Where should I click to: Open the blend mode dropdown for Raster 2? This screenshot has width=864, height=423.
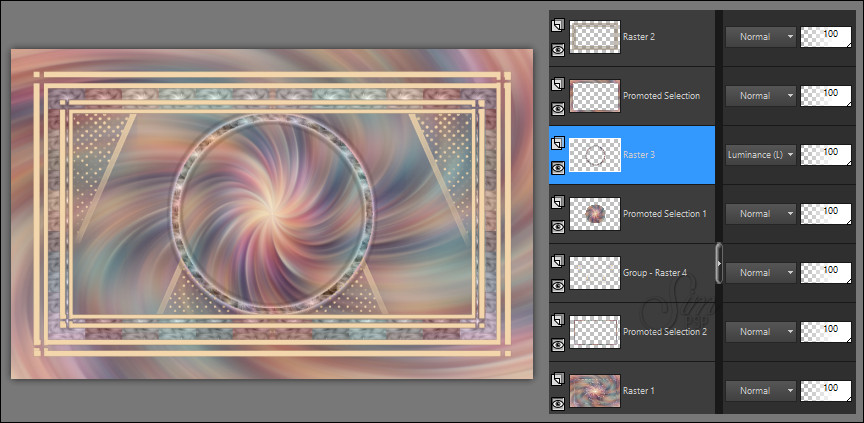(760, 36)
